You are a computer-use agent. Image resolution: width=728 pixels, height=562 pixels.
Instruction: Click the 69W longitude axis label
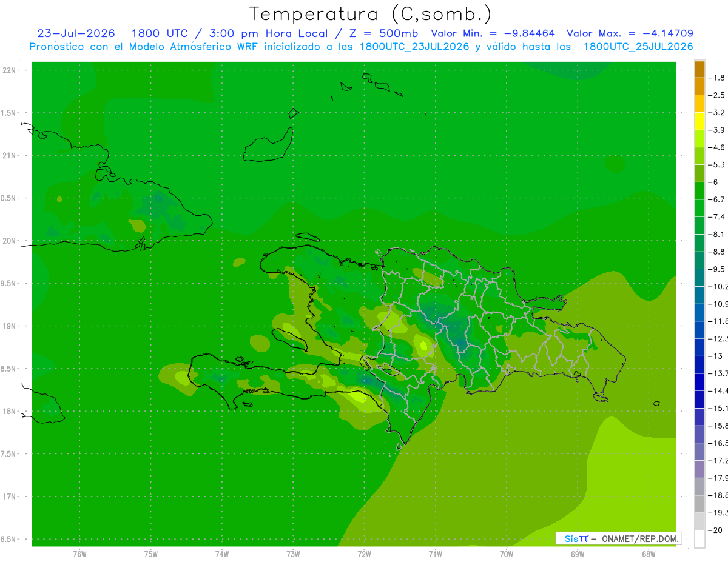pos(578,554)
